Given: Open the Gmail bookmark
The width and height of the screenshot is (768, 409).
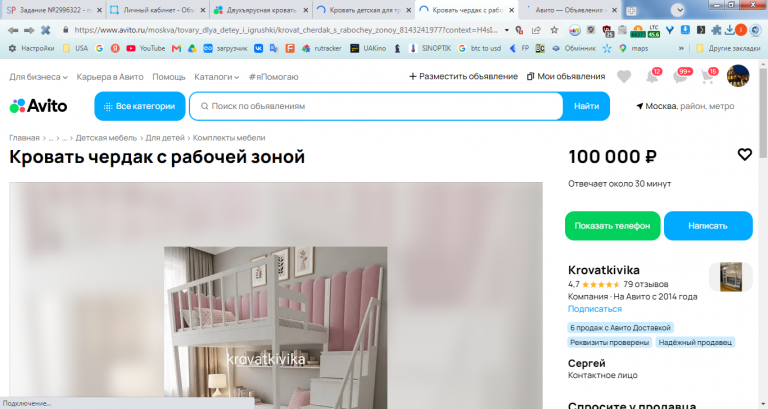Looking at the screenshot, I should [x=176, y=48].
